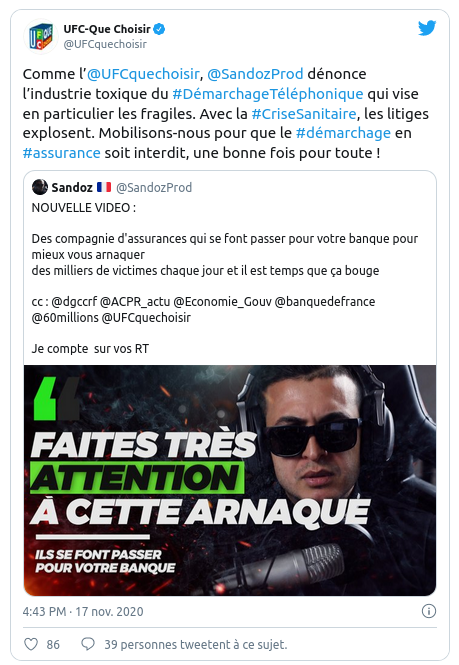
Task: Open replies via the speech bubble icon
Action: [x=88, y=644]
